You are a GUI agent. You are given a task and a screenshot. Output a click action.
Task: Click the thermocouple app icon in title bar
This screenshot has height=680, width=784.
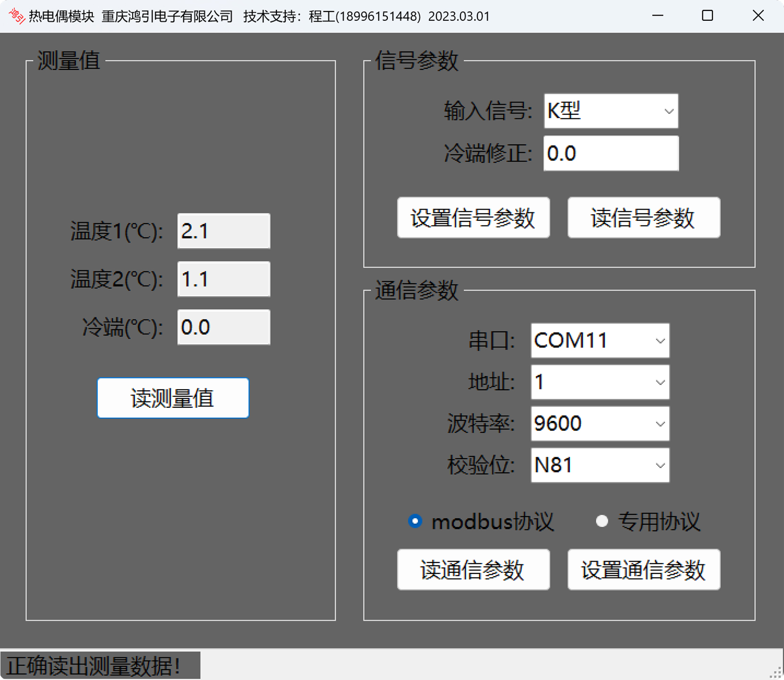coord(17,16)
